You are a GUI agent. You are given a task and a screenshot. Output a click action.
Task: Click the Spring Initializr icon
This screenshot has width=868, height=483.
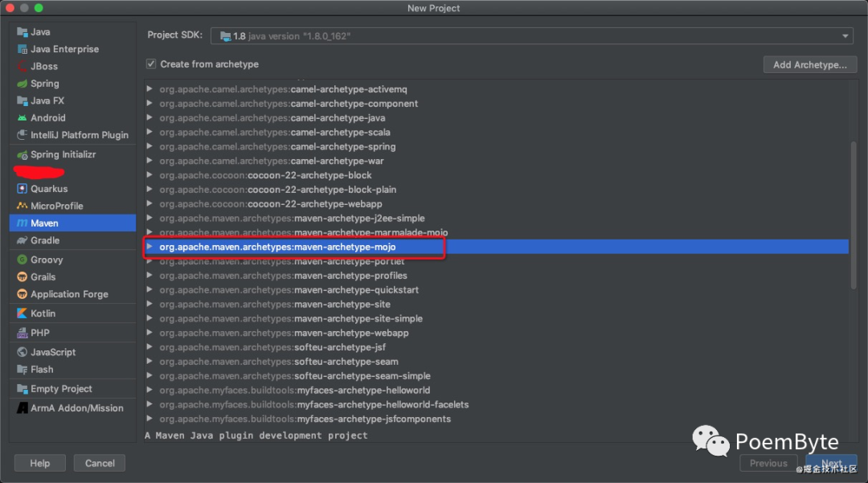click(23, 154)
